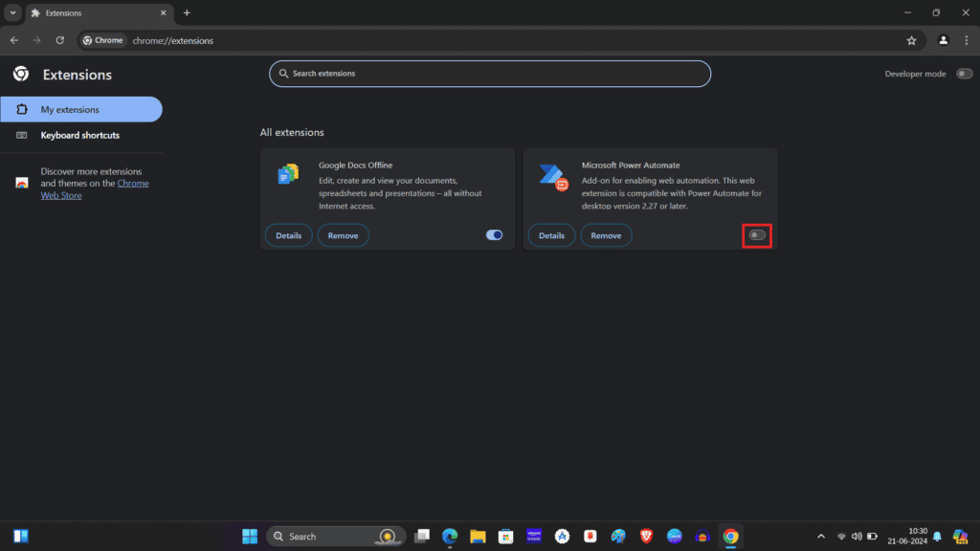Switch to the Keyboard shortcuts section
980x551 pixels.
tap(78, 135)
